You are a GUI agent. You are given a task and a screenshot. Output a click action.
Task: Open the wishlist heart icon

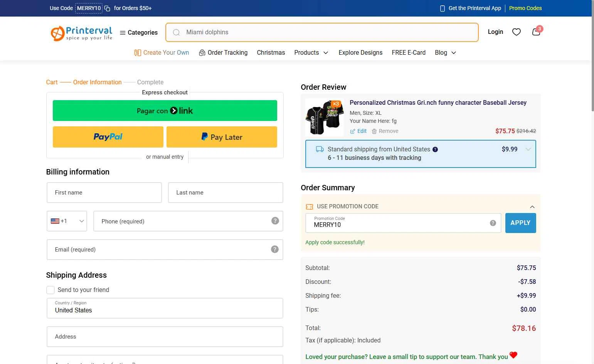[x=516, y=32]
